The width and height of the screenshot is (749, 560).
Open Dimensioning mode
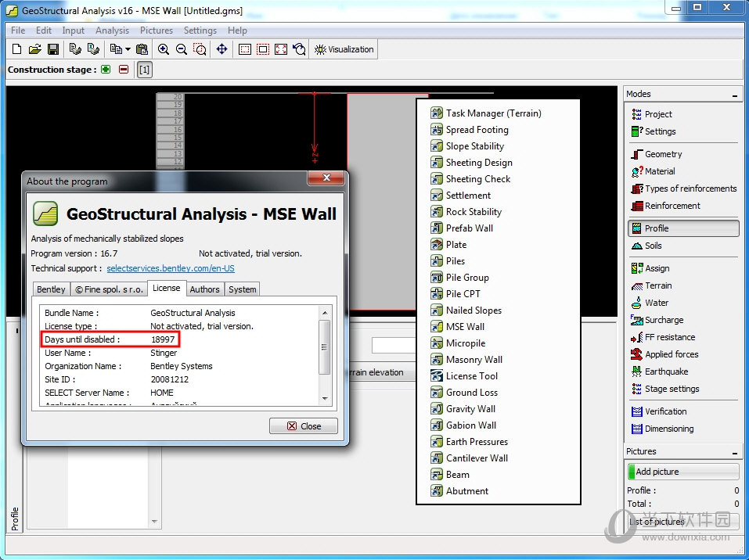(x=663, y=429)
